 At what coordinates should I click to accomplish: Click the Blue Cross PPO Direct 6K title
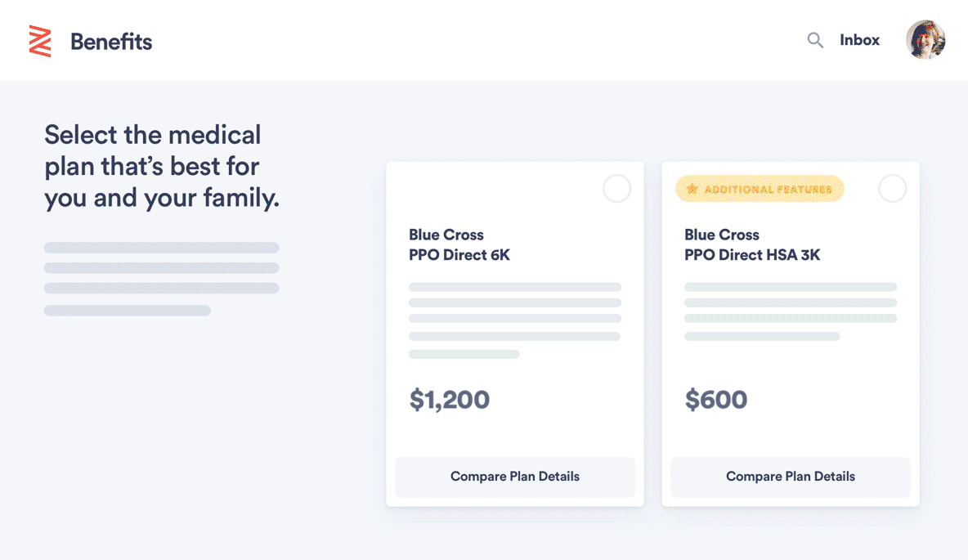(459, 244)
